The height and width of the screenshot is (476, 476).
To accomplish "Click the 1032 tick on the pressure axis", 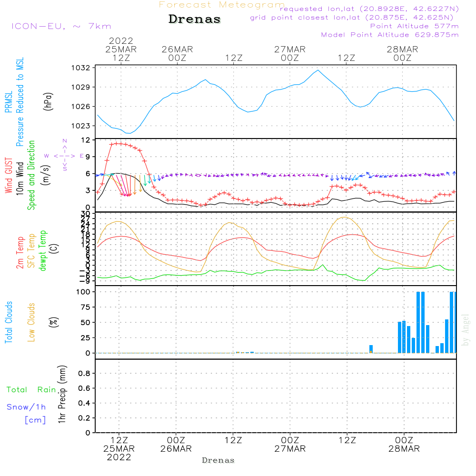I will point(81,68).
